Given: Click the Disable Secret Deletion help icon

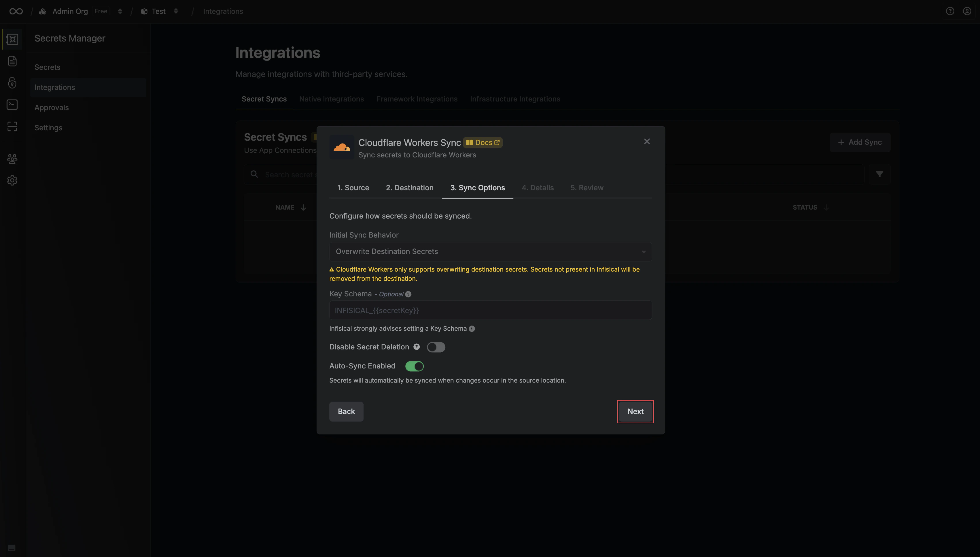Looking at the screenshot, I should [x=417, y=347].
